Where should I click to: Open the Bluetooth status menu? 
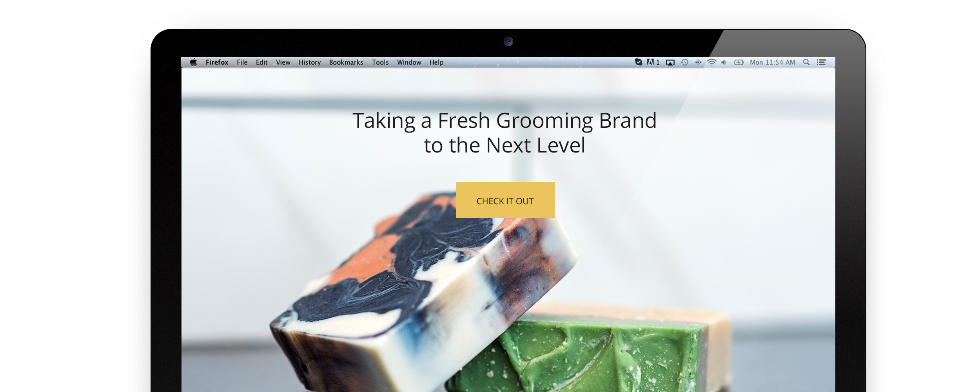click(x=698, y=62)
